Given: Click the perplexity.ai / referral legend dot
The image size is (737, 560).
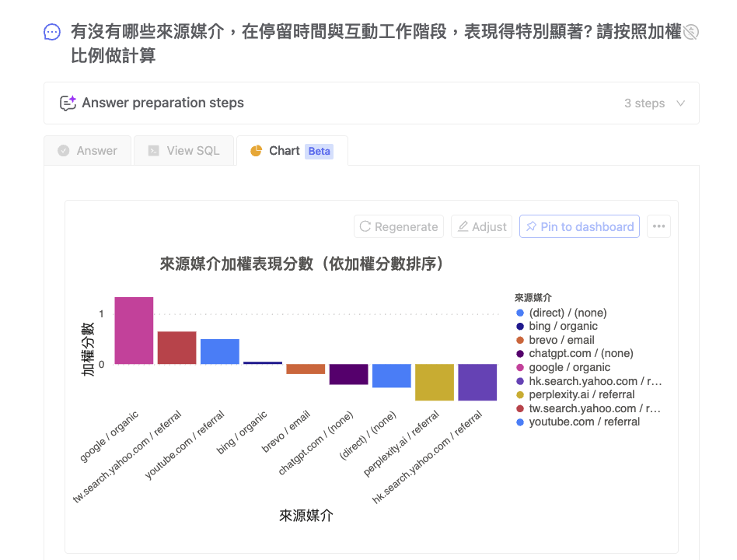Looking at the screenshot, I should 520,394.
